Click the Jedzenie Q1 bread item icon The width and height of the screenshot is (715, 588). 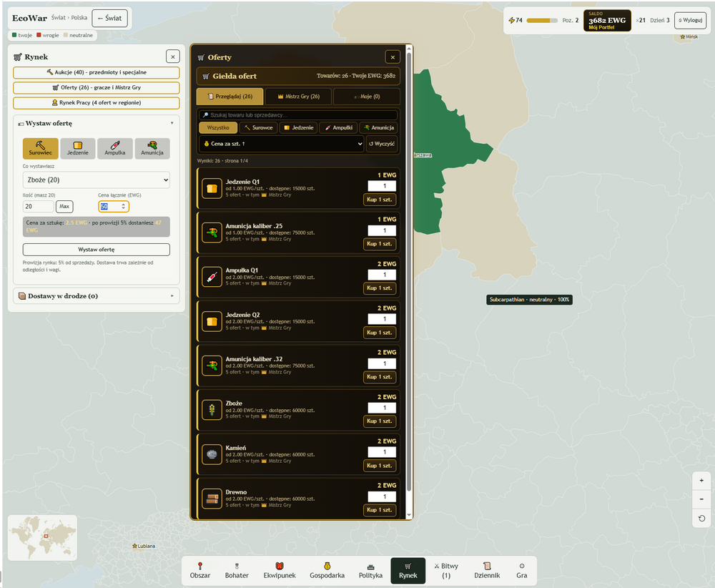(x=212, y=188)
